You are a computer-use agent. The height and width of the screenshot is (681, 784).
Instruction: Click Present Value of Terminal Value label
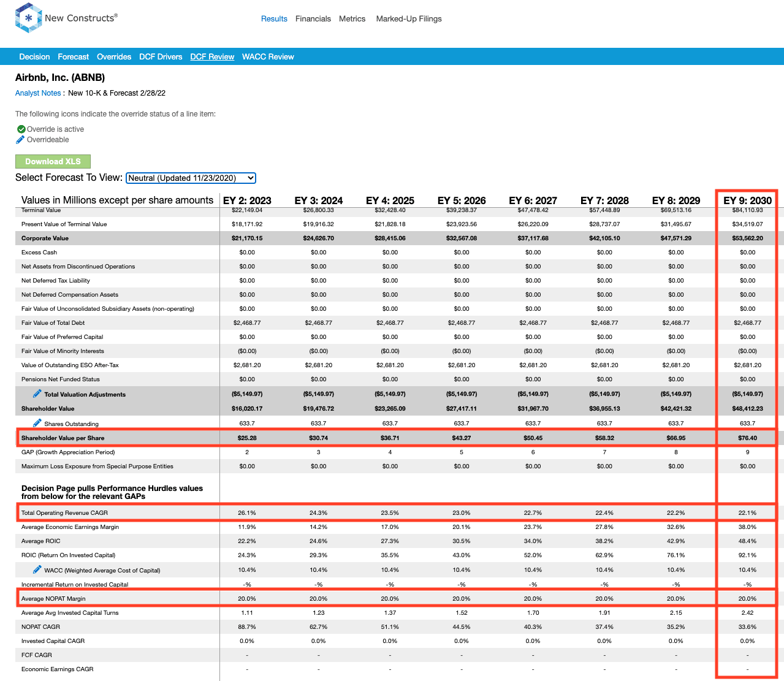tap(64, 224)
